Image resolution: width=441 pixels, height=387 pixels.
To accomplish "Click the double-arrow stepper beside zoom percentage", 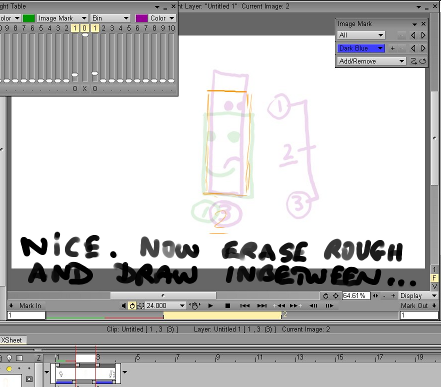I will pyautogui.click(x=375, y=296).
